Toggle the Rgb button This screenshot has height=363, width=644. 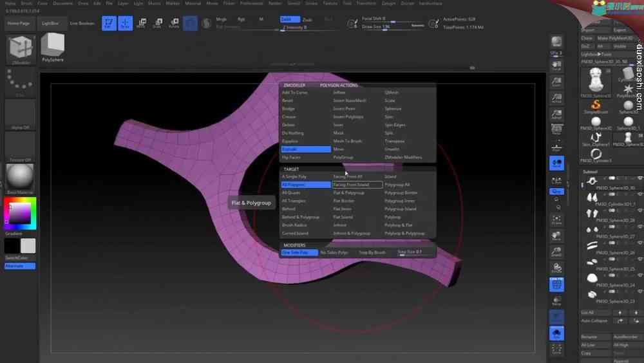tap(241, 19)
